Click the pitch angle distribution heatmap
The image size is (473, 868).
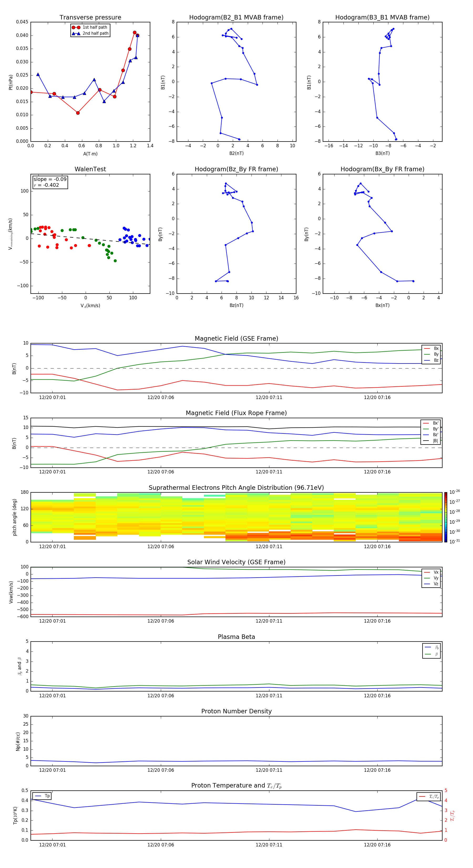pos(236,517)
